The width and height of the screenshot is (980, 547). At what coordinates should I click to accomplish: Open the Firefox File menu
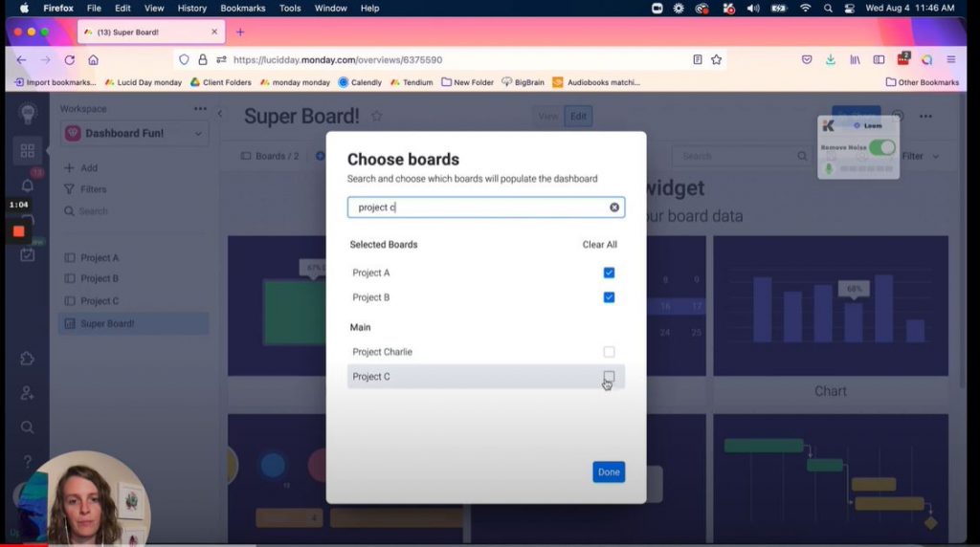click(x=94, y=8)
